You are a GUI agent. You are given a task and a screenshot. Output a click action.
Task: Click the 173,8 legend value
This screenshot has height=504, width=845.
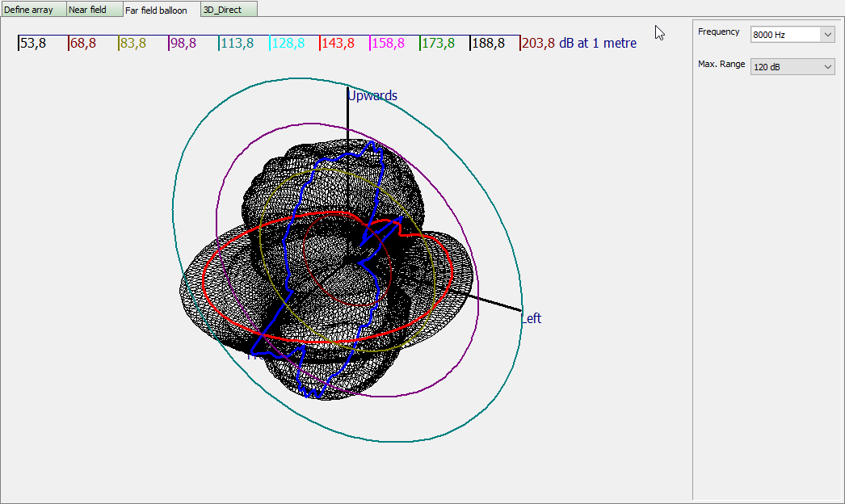pyautogui.click(x=438, y=43)
